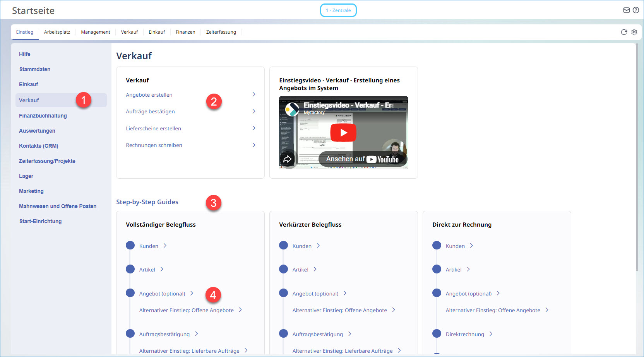Expand the 'Angebote erstellen' chevron

[x=254, y=95]
